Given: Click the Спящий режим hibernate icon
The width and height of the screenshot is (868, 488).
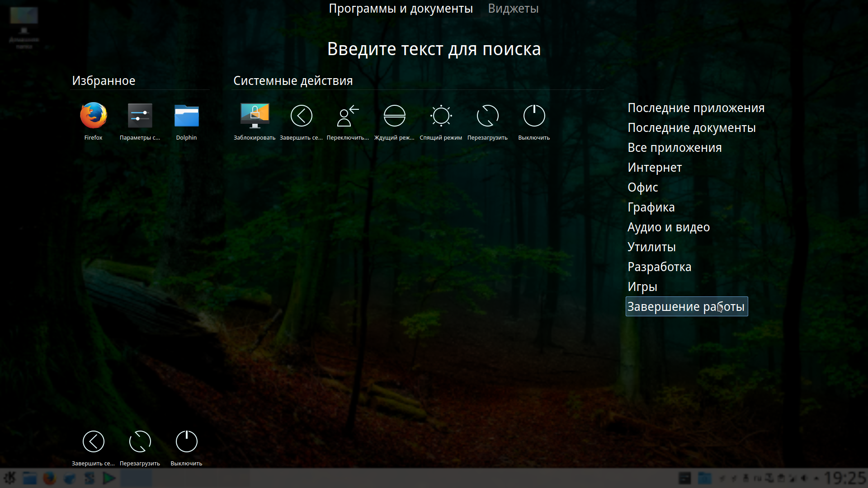Looking at the screenshot, I should click(441, 116).
